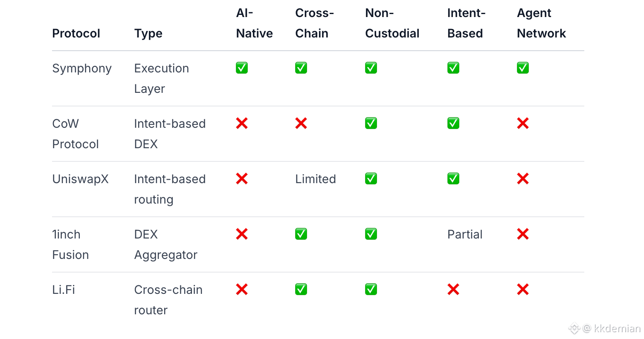Select the UniswapX protocol name

tap(80, 179)
